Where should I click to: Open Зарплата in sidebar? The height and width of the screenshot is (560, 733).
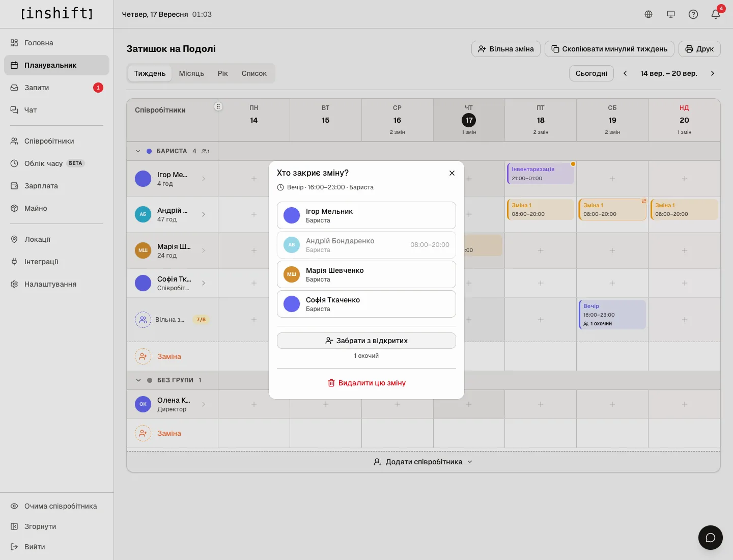tap(57, 186)
